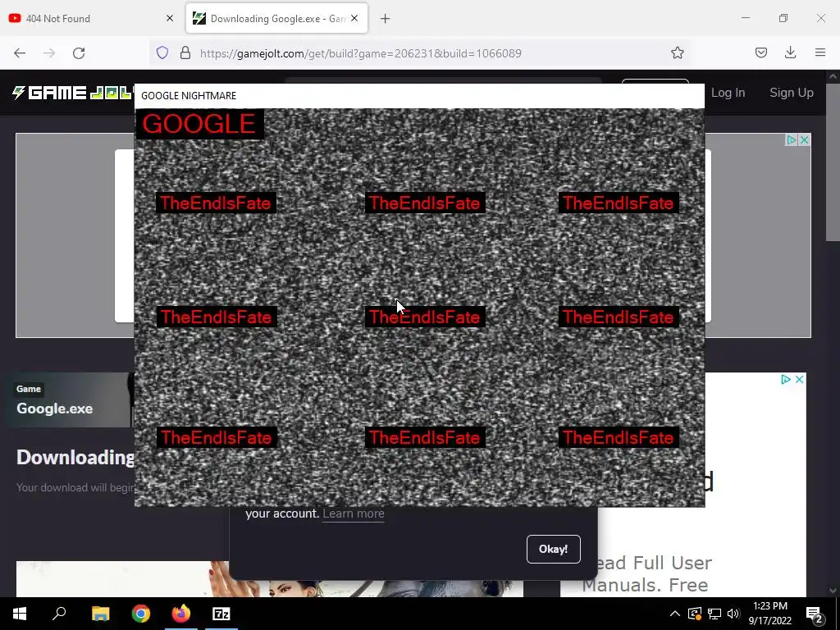Open 7-Zip from the taskbar
This screenshot has height=630, width=840.
pos(221,614)
